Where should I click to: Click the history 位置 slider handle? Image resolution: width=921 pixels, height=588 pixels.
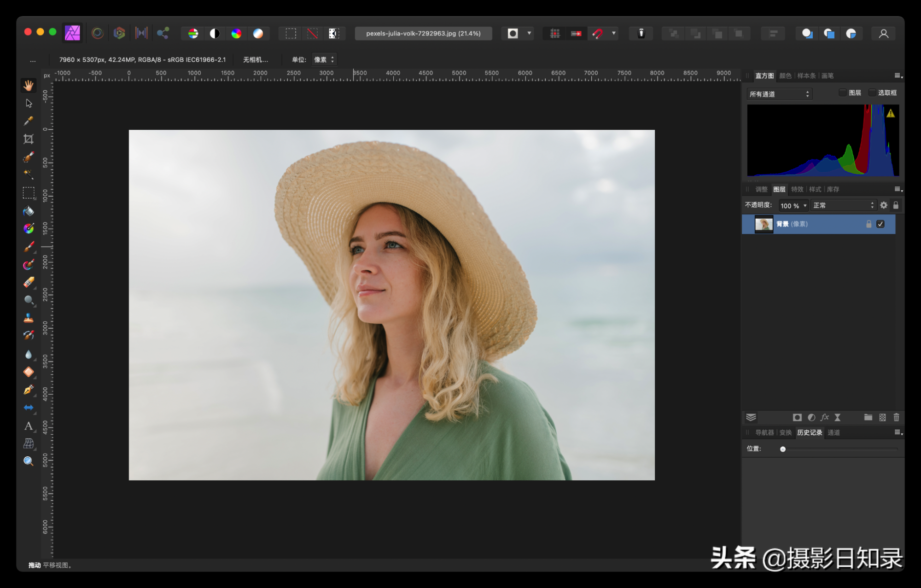tap(783, 449)
